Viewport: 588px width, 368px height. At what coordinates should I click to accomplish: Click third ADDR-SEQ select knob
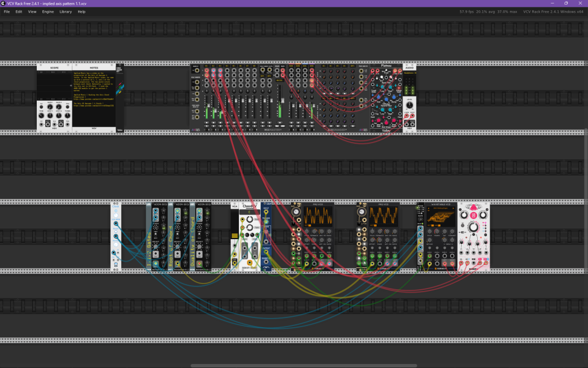tap(199, 247)
